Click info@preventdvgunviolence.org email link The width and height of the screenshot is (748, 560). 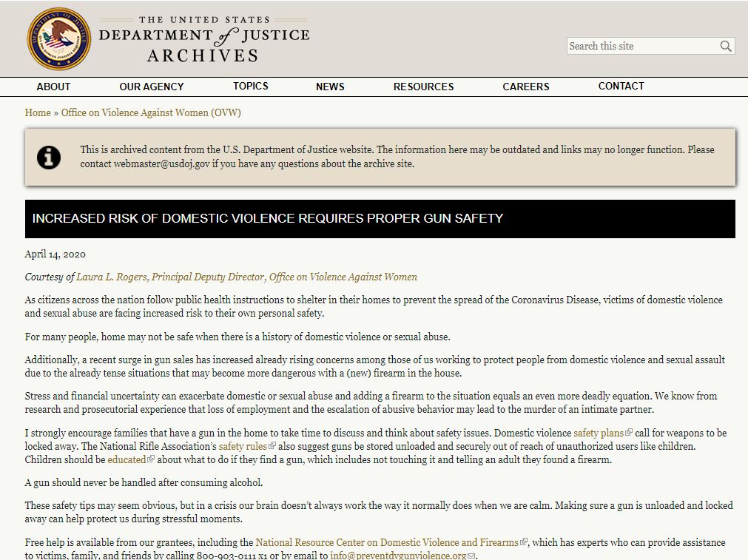click(398, 556)
